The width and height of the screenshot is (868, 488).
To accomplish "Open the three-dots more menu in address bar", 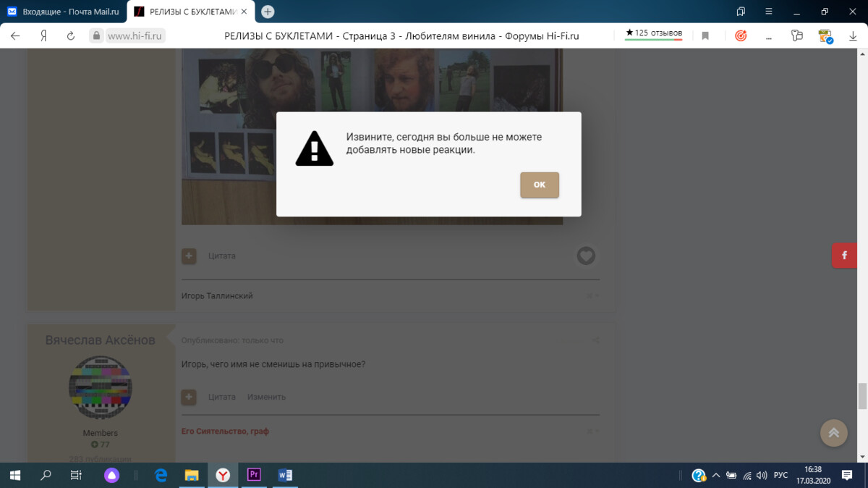I will (x=768, y=35).
